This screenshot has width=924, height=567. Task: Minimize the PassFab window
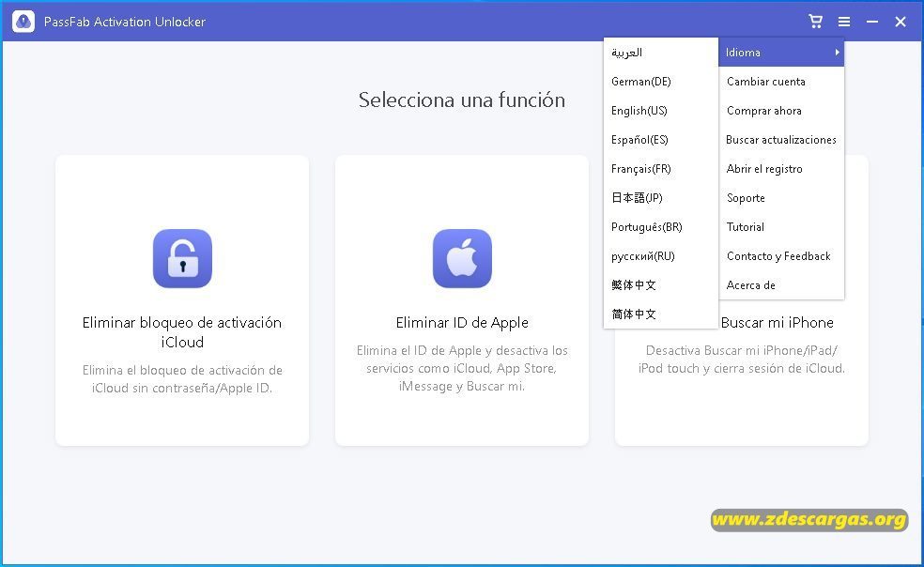(872, 22)
